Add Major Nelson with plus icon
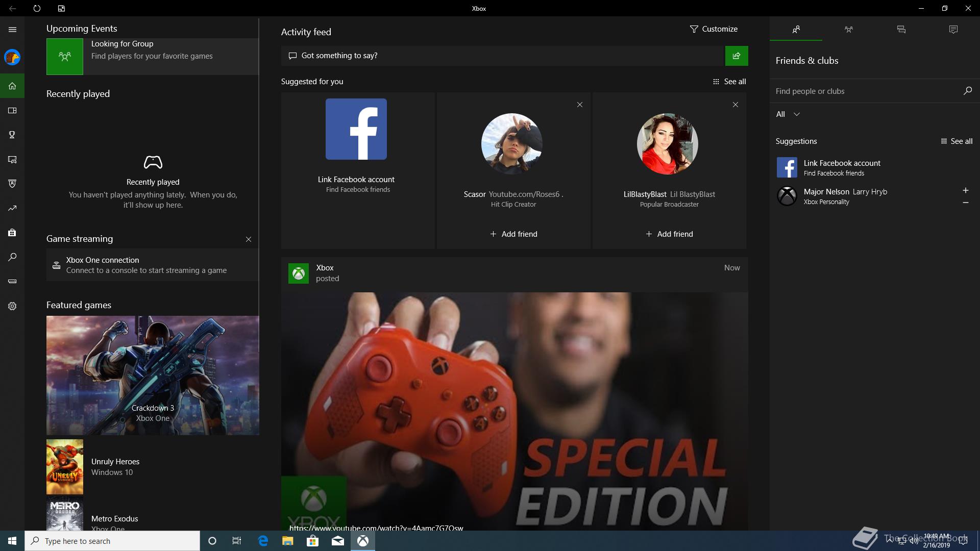Screen dimensions: 980x551 coord(965,190)
